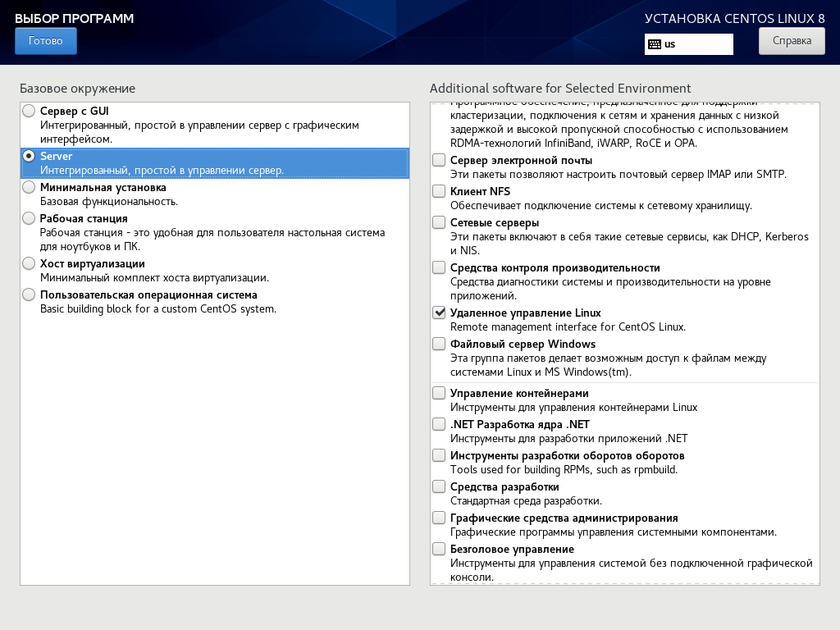This screenshot has height=630, width=840.
Task: Check Средства контроля производительности
Action: pyautogui.click(x=439, y=267)
